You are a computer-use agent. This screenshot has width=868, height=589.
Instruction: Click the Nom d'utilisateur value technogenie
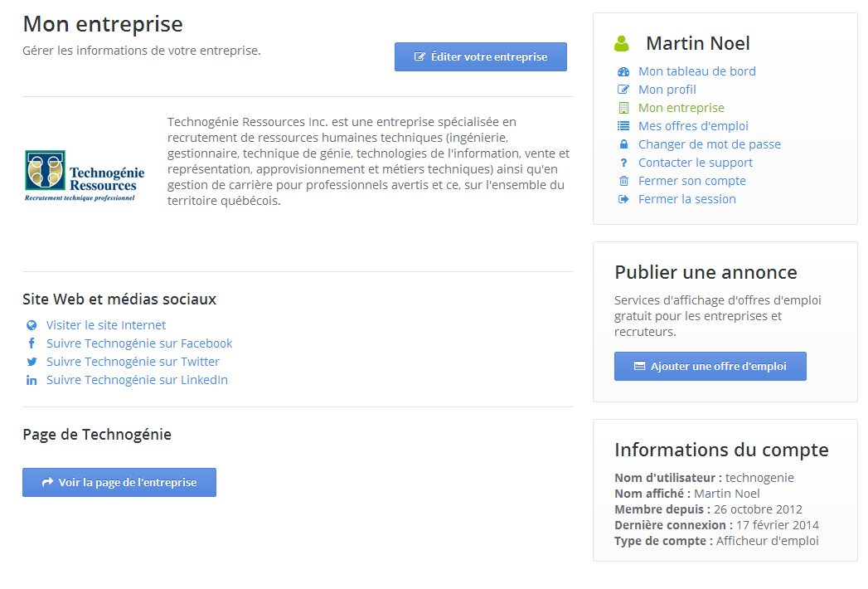(x=759, y=478)
